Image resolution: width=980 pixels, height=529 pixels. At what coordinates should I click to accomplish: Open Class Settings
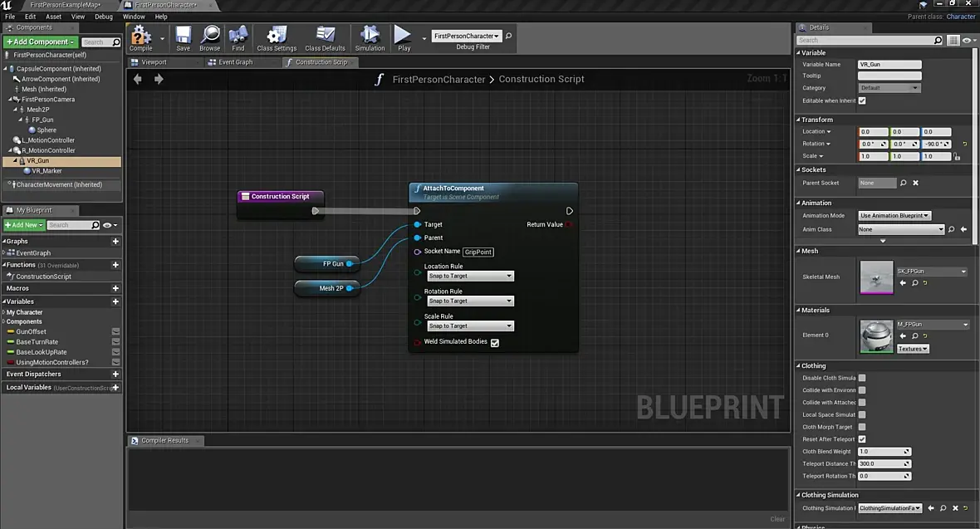tap(277, 39)
